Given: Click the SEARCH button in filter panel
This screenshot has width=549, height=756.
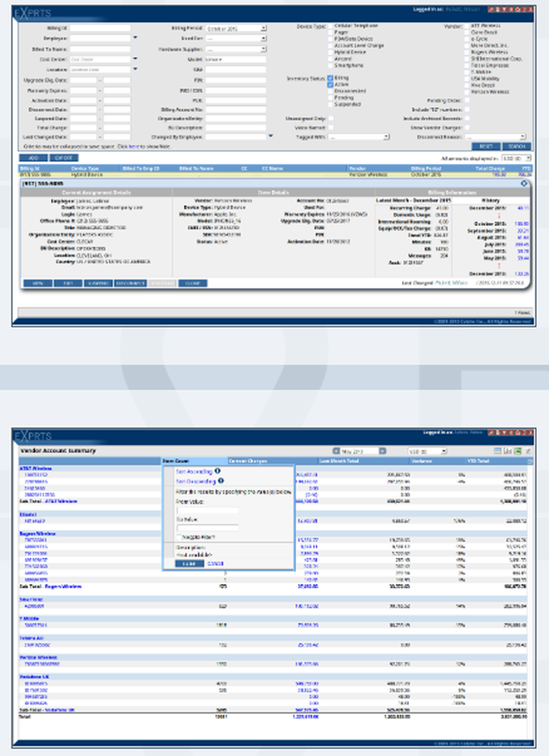Looking at the screenshot, I should pyautogui.click(x=517, y=147).
